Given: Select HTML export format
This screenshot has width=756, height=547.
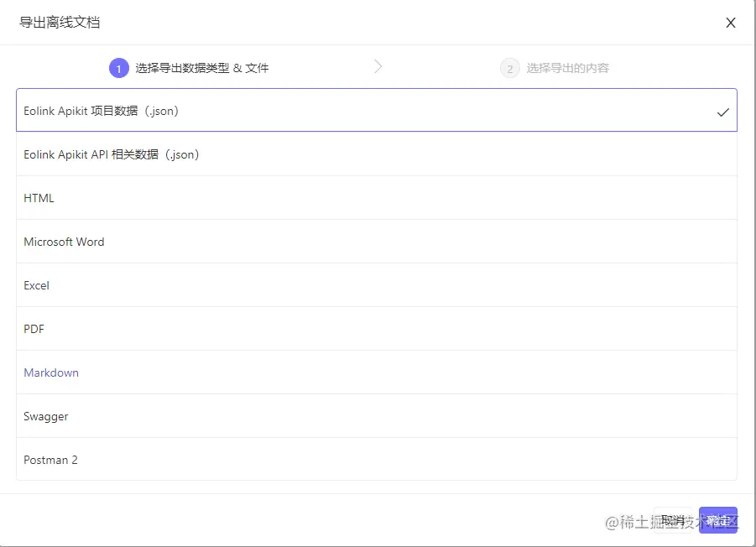Looking at the screenshot, I should pyautogui.click(x=377, y=198).
